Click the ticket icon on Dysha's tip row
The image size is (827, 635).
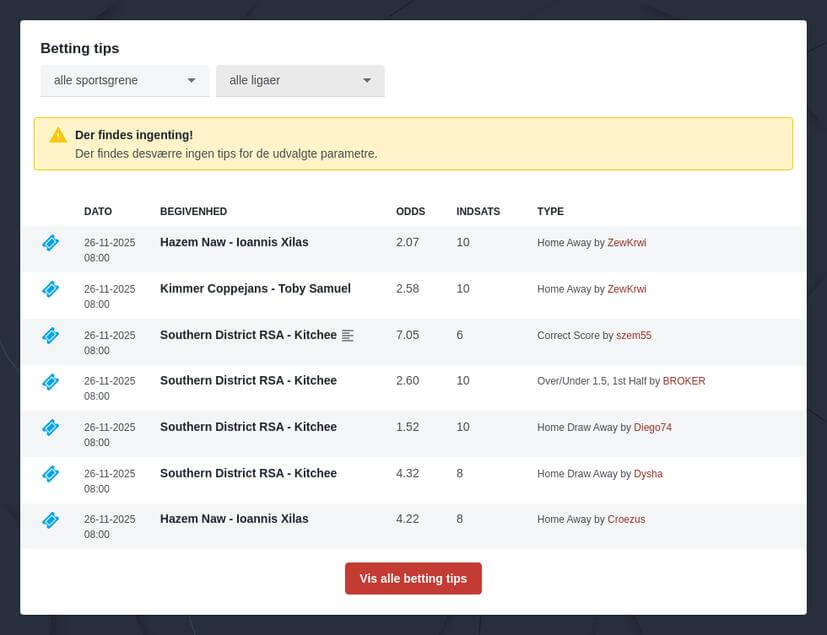[50, 473]
